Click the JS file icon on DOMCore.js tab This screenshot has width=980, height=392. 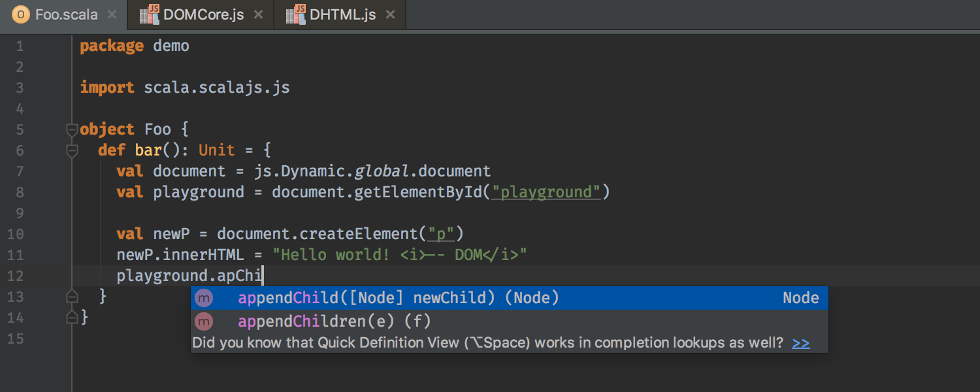pyautogui.click(x=150, y=14)
